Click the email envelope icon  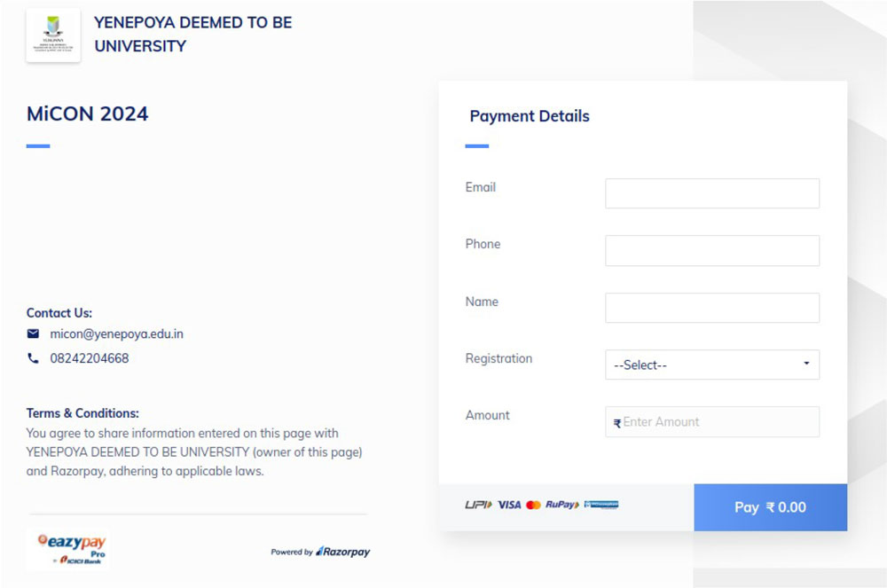pos(34,334)
